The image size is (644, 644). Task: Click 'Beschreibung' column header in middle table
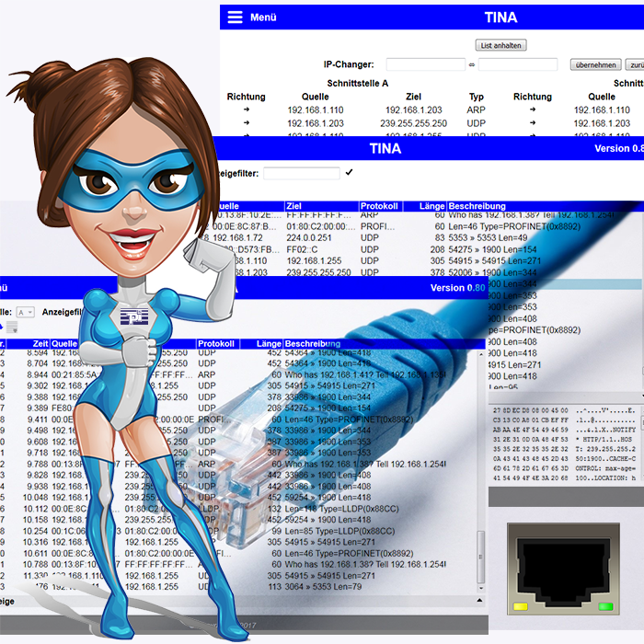477,206
